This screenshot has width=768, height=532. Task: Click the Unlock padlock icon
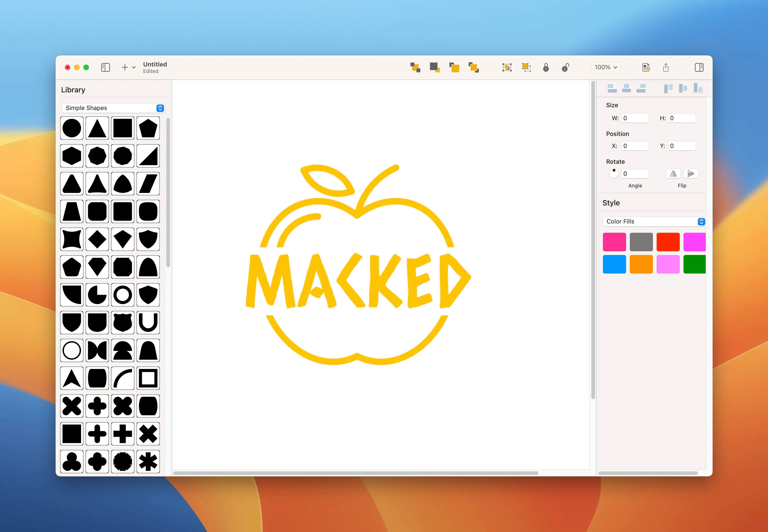565,67
